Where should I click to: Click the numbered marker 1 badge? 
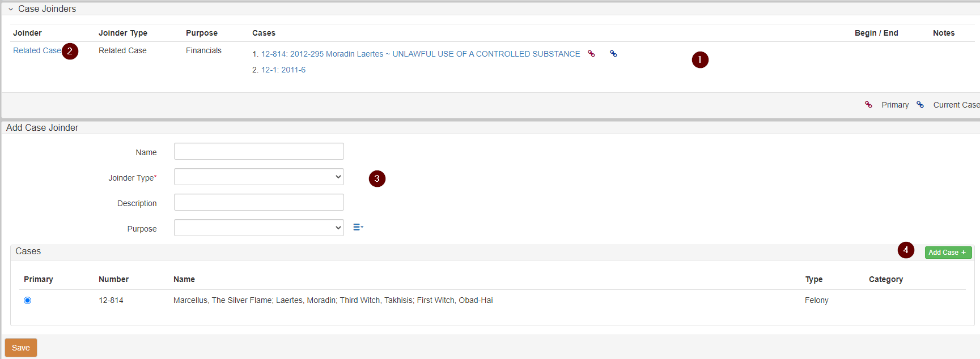click(x=700, y=59)
